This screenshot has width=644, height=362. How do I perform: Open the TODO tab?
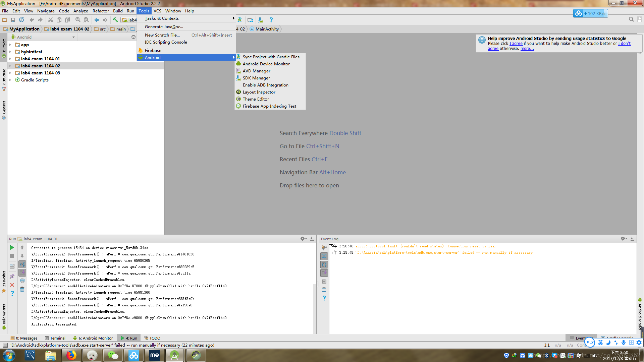152,338
